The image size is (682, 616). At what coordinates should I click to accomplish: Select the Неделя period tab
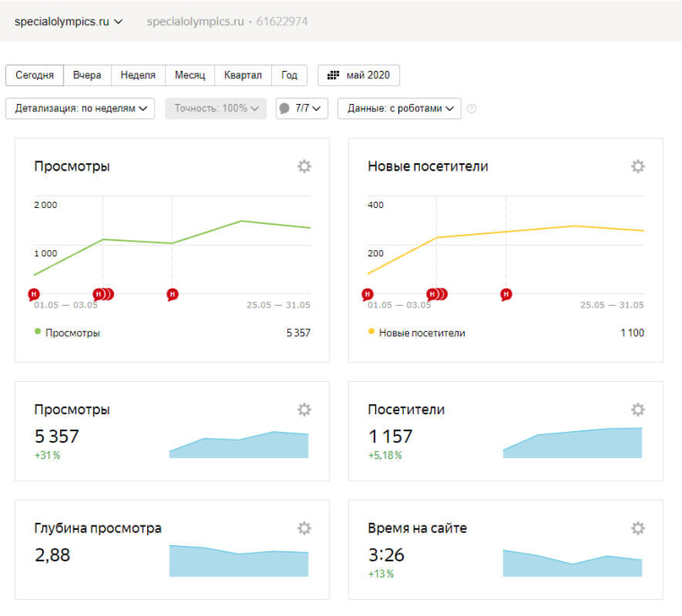coord(138,75)
